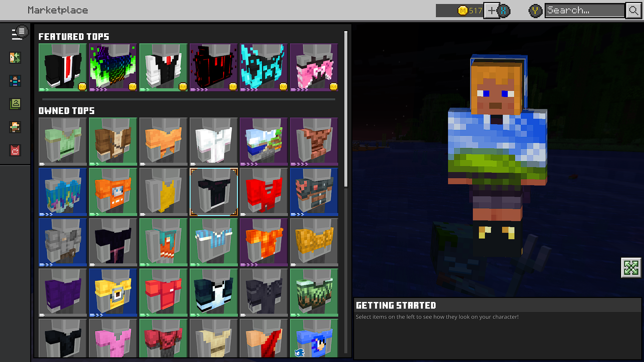Focus the Search input field

tap(585, 10)
